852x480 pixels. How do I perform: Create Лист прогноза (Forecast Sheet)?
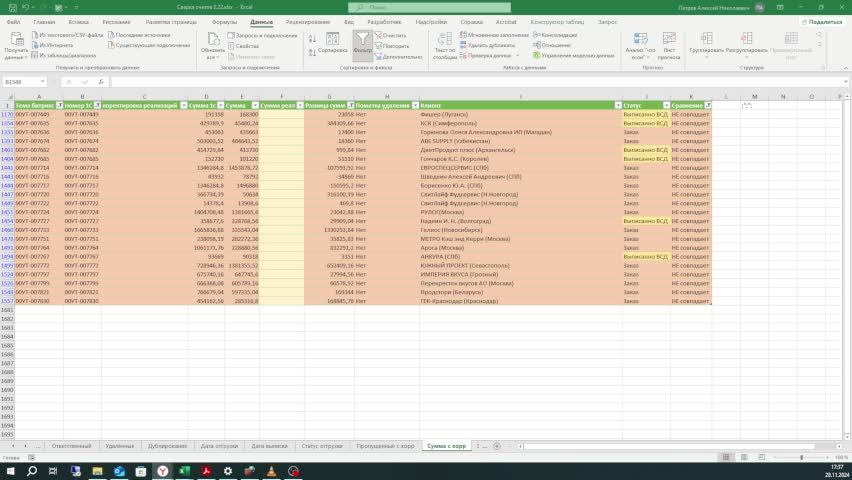669,45
